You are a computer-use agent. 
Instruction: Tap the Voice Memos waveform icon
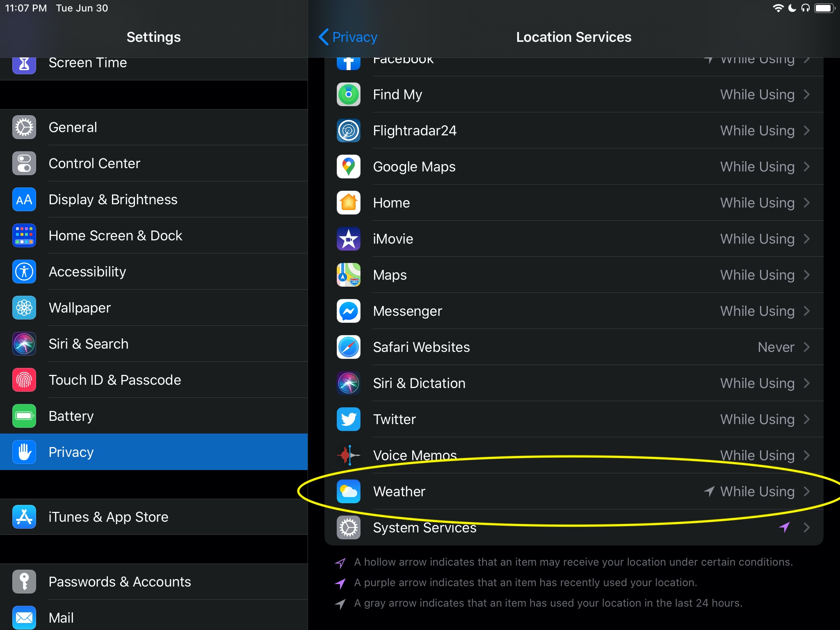pyautogui.click(x=348, y=455)
